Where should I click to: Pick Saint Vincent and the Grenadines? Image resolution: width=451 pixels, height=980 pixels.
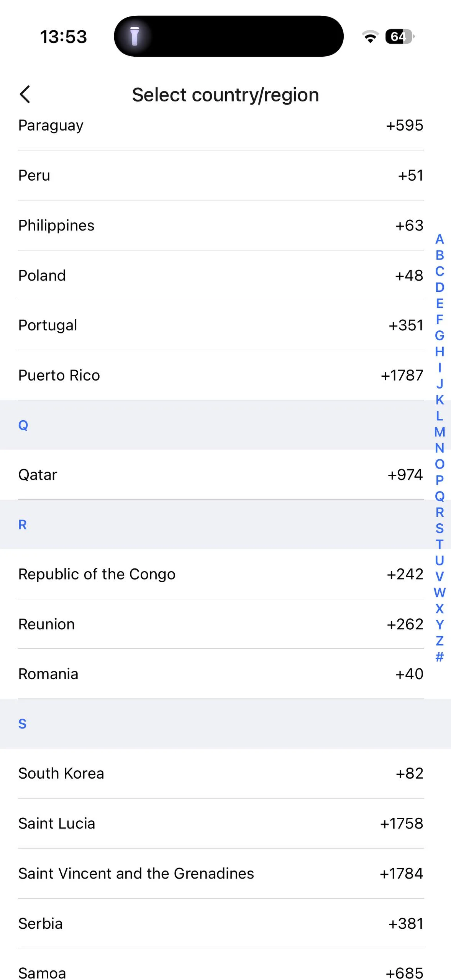pyautogui.click(x=221, y=874)
